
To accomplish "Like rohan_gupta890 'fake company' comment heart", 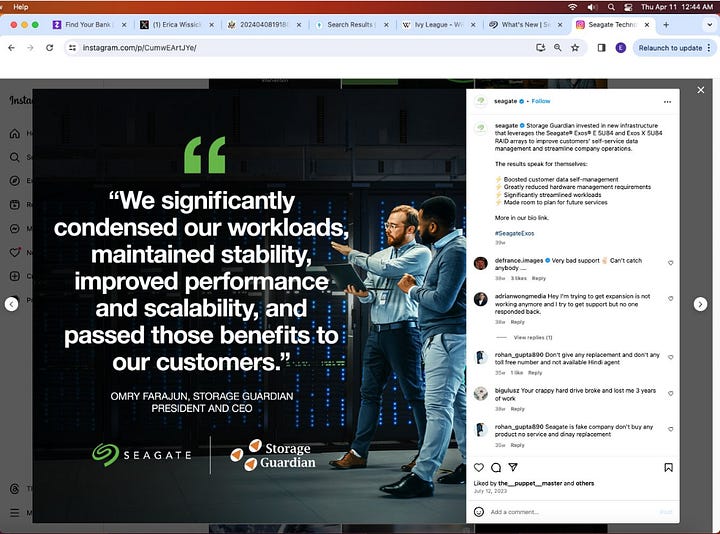I will tap(670, 429).
